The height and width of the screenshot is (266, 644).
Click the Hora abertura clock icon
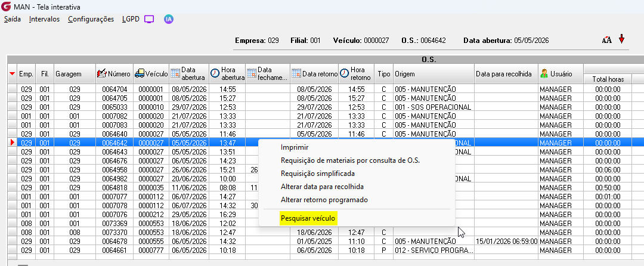[215, 73]
